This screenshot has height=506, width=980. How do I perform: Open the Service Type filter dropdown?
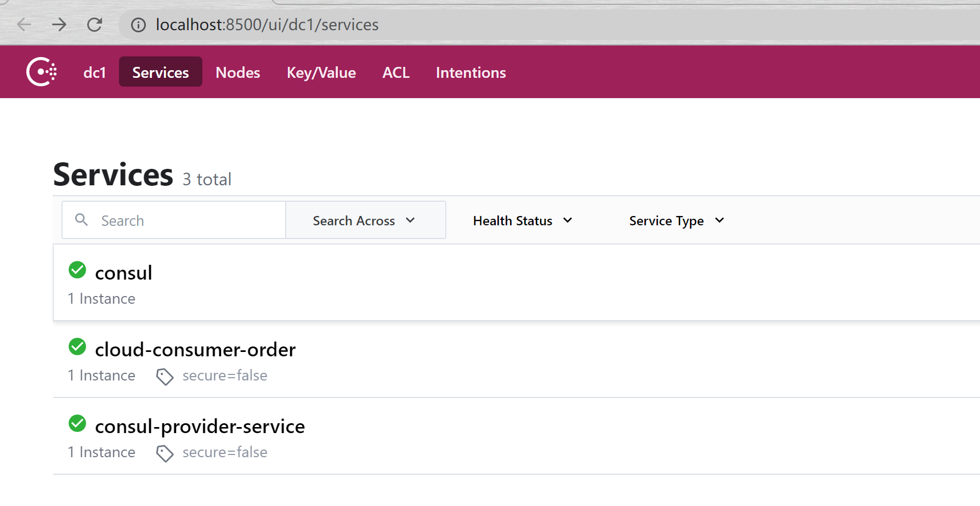coord(677,220)
